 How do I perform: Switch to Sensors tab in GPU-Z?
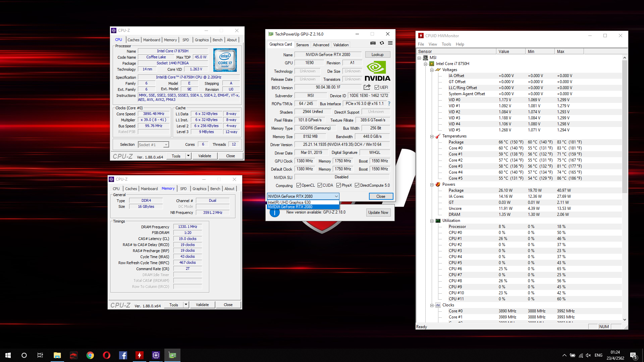coord(302,45)
